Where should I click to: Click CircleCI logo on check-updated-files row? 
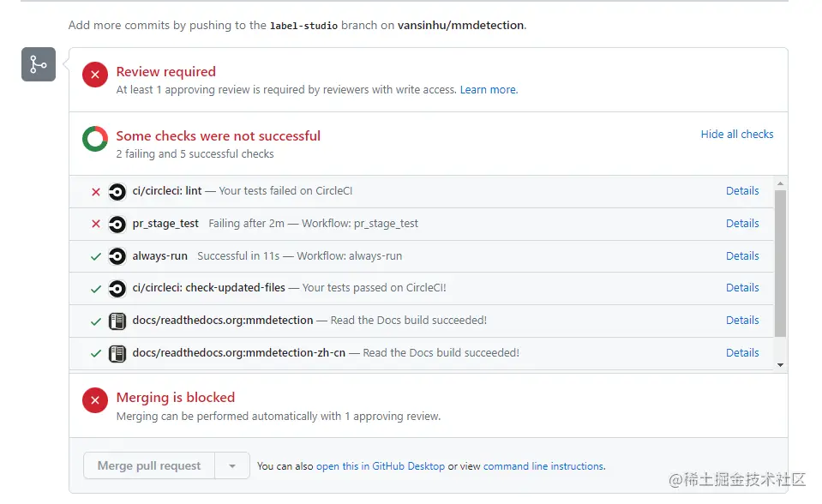(117, 289)
